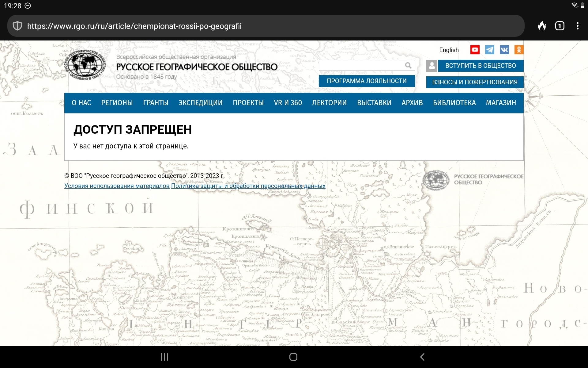Open the Telegram channel icon
Image resolution: width=588 pixels, height=368 pixels.
pyautogui.click(x=489, y=50)
